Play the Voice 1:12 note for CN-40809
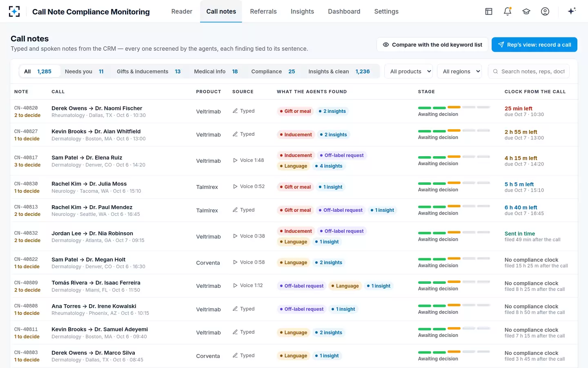Viewport: 588px width, 368px height. 235,285
